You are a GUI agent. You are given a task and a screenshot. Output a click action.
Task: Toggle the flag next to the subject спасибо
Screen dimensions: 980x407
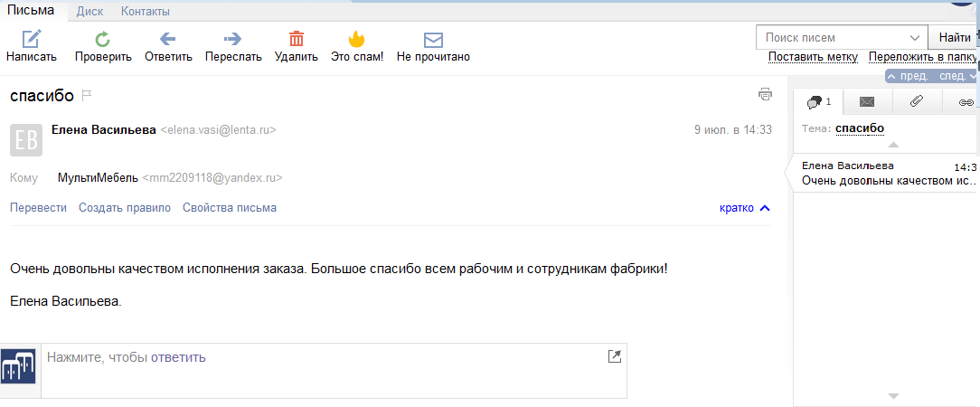[x=88, y=95]
